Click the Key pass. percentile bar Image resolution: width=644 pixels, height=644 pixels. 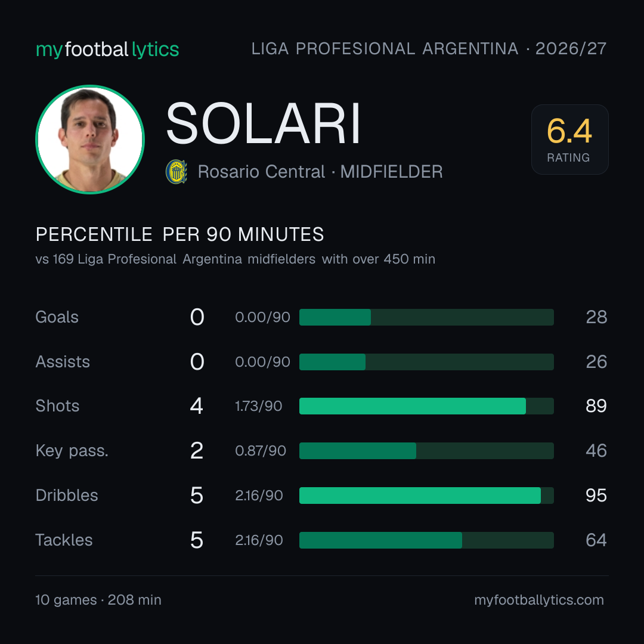click(426, 451)
